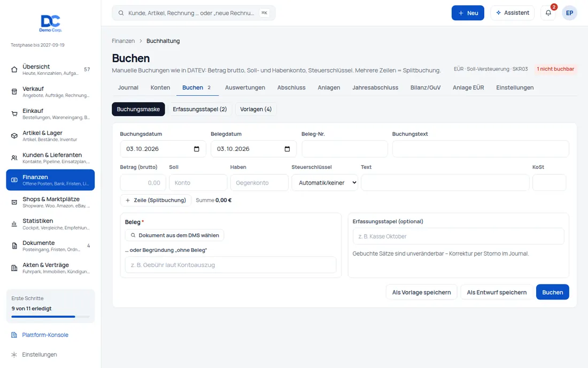Screen dimensions: 588x368
Task: Click the Verkauf sidebar icon
Action: [14, 91]
